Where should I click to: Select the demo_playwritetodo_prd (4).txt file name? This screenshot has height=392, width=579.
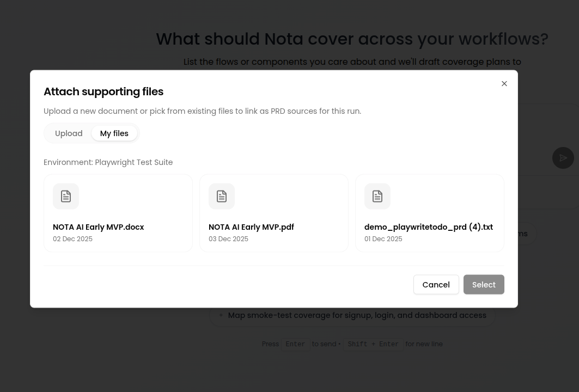(428, 227)
